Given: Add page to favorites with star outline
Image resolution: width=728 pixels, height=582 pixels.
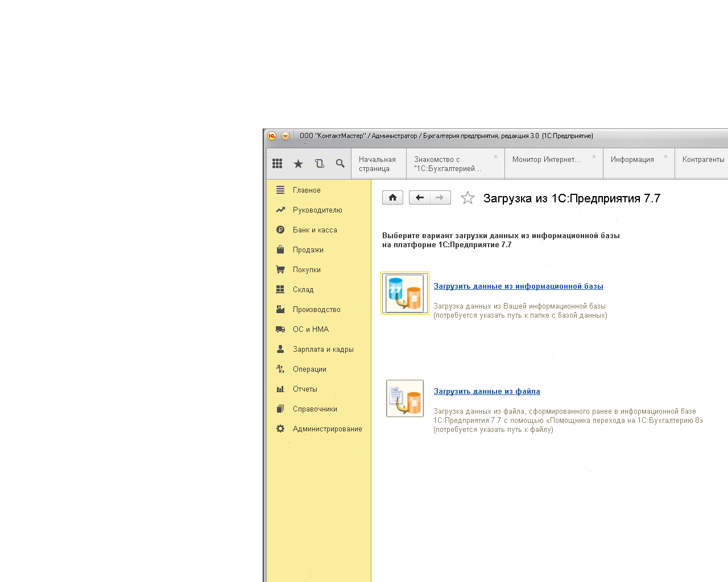Looking at the screenshot, I should [x=468, y=198].
